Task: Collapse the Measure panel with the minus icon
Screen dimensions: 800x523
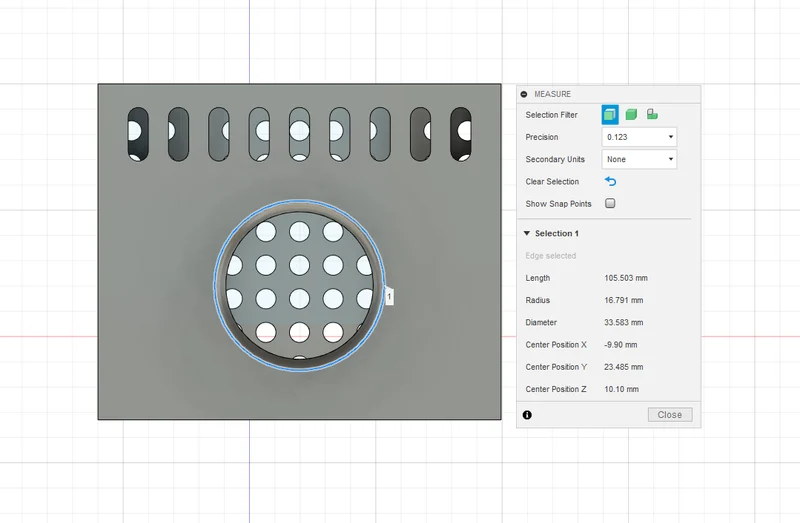Action: 524,94
